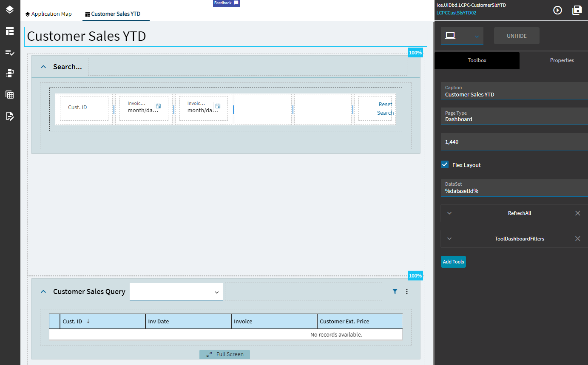Open the checklist icon in left sidebar

tap(10, 52)
